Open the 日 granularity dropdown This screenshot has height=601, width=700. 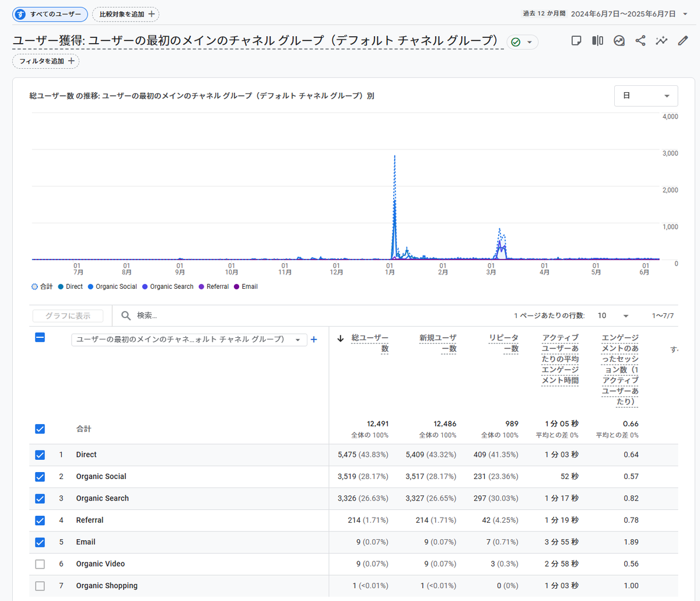[646, 96]
